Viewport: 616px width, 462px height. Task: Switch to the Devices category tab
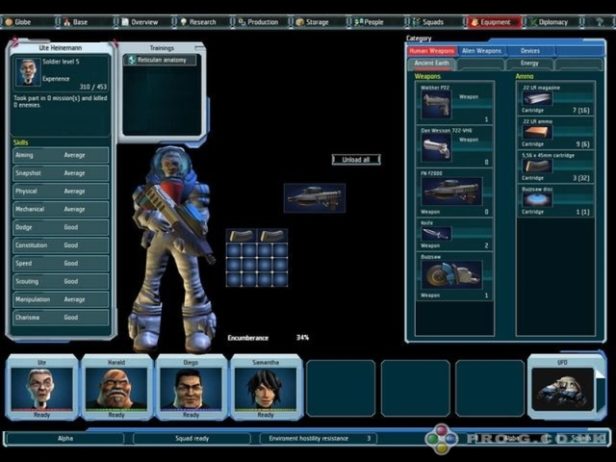point(530,51)
